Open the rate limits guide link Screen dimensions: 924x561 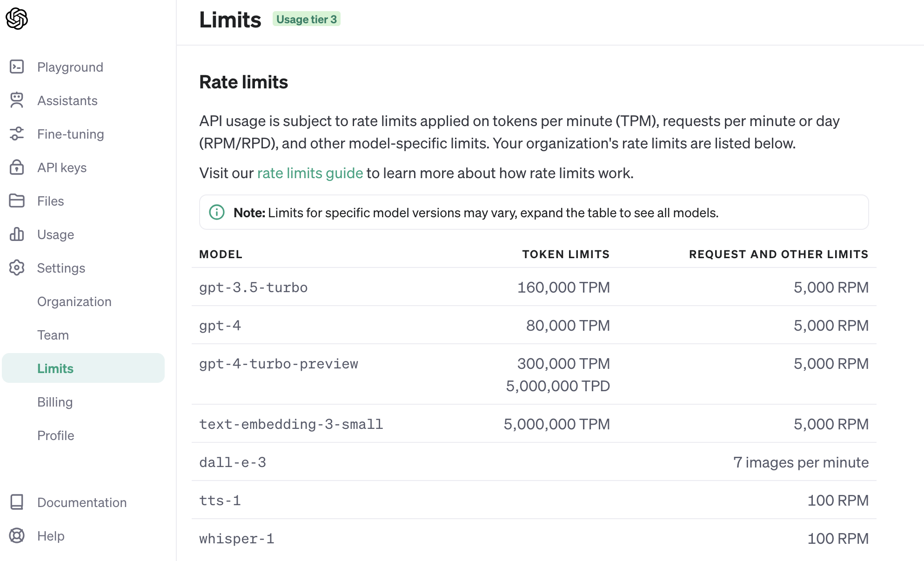click(309, 174)
